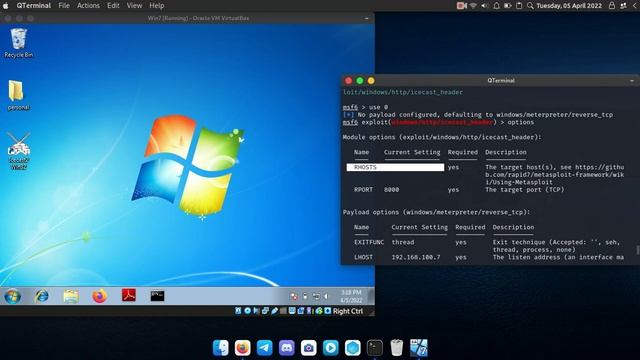Viewport: 640px width, 360px height.
Task: Click the VirtualBox window dropdown arrow
Action: (366, 18)
